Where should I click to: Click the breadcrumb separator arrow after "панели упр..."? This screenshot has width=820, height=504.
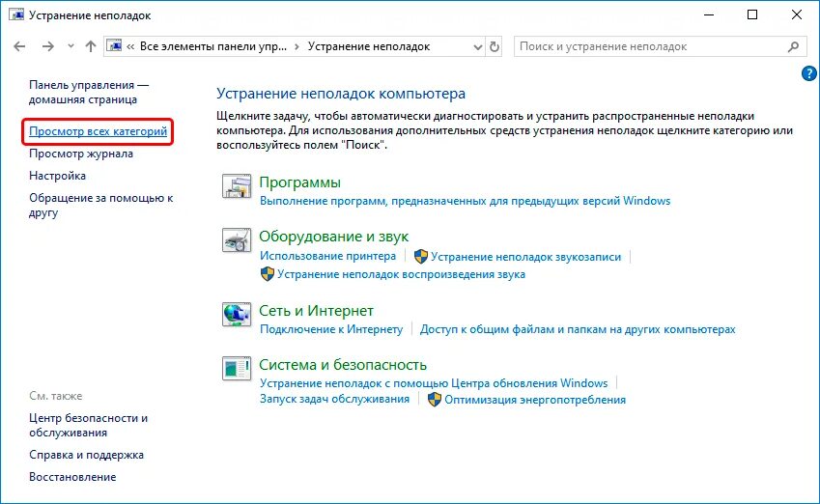tap(297, 46)
